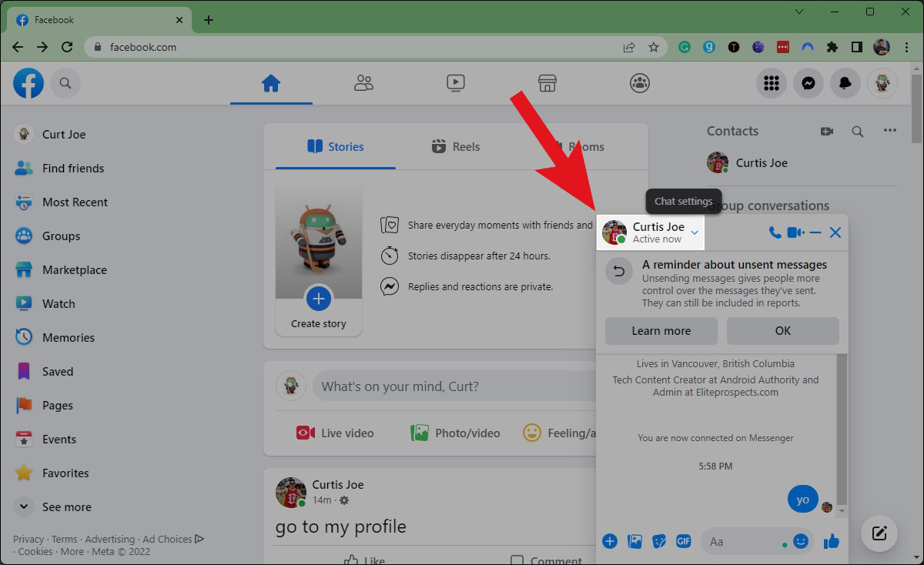Open emoji picker in chat input
924x565 pixels.
pyautogui.click(x=801, y=541)
